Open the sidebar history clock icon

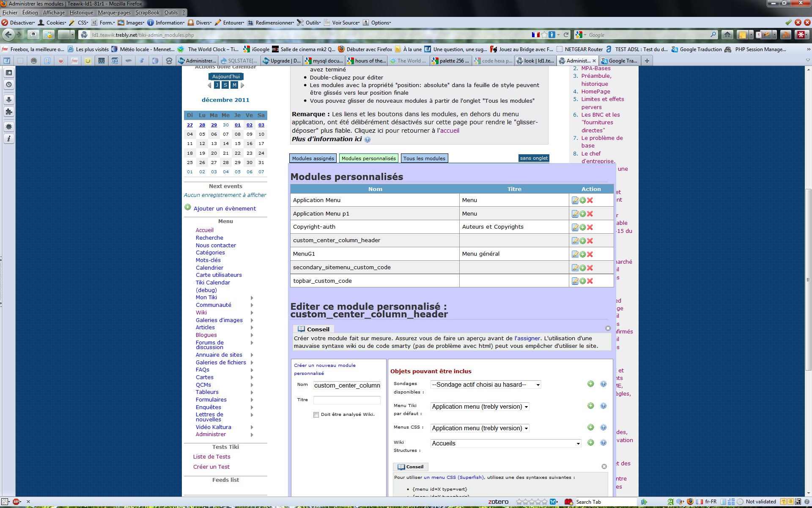(x=8, y=85)
